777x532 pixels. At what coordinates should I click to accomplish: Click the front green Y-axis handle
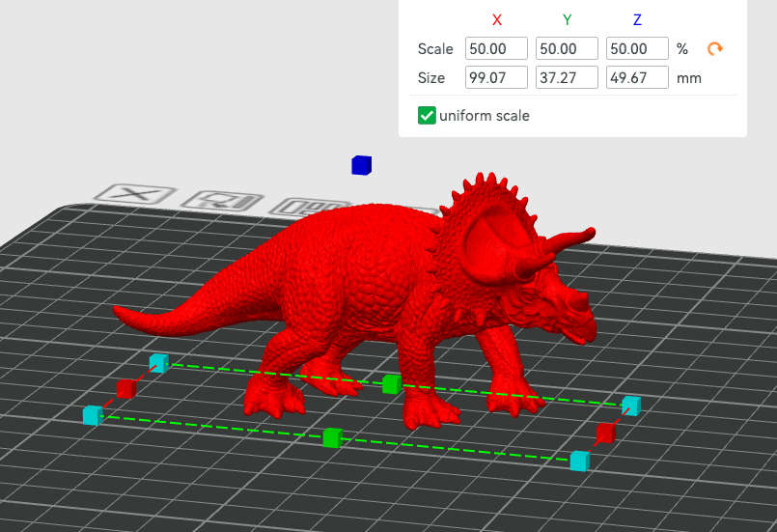[332, 437]
